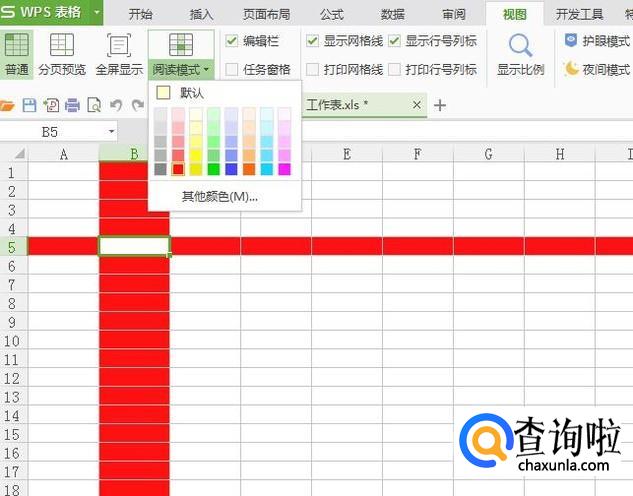This screenshot has height=496, width=633.
Task: Click the Name Box showing B5
Action: tap(50, 132)
